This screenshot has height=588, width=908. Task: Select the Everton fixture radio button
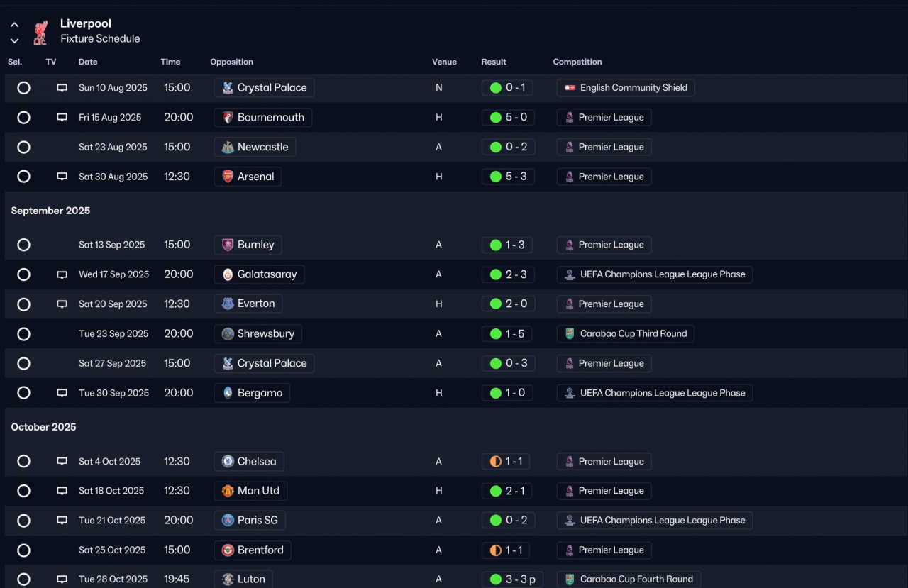tap(24, 304)
